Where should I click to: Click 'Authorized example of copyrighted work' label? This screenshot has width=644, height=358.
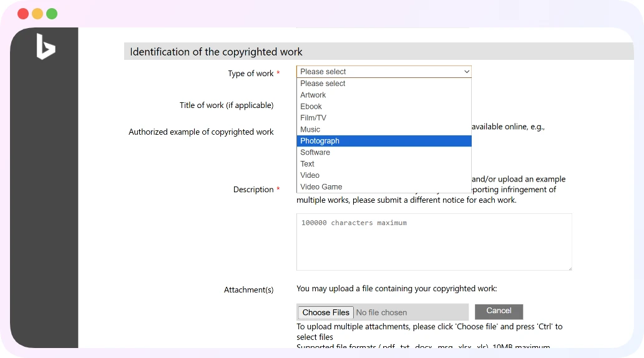(x=201, y=132)
